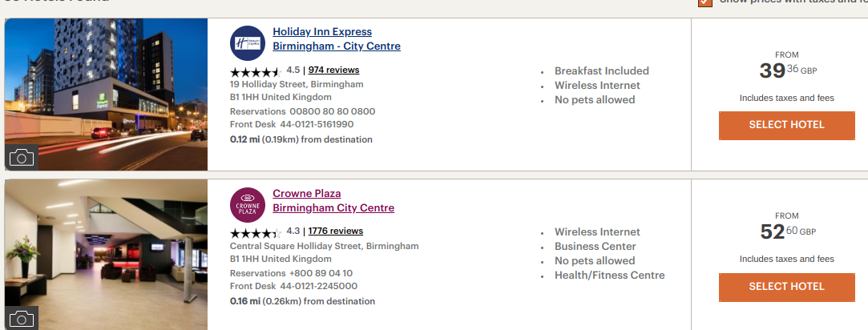
Task: Toggle the show prices with taxes checkbox
Action: click(705, 2)
